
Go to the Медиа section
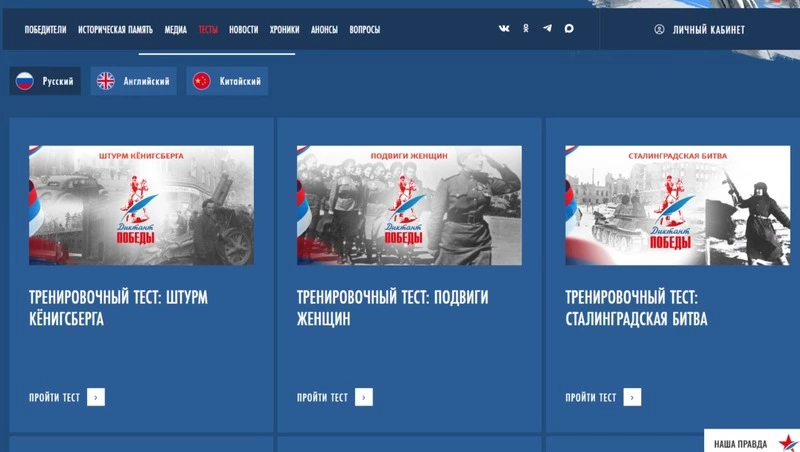point(175,30)
